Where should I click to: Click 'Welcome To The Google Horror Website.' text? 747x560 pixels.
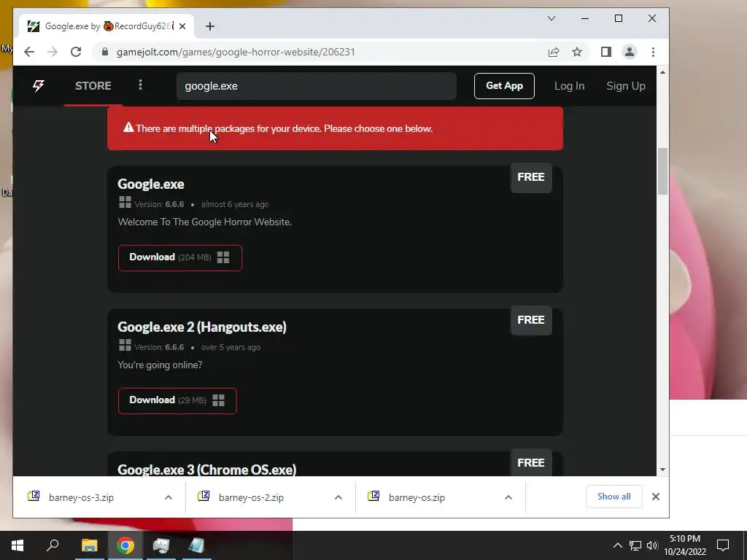(x=205, y=222)
